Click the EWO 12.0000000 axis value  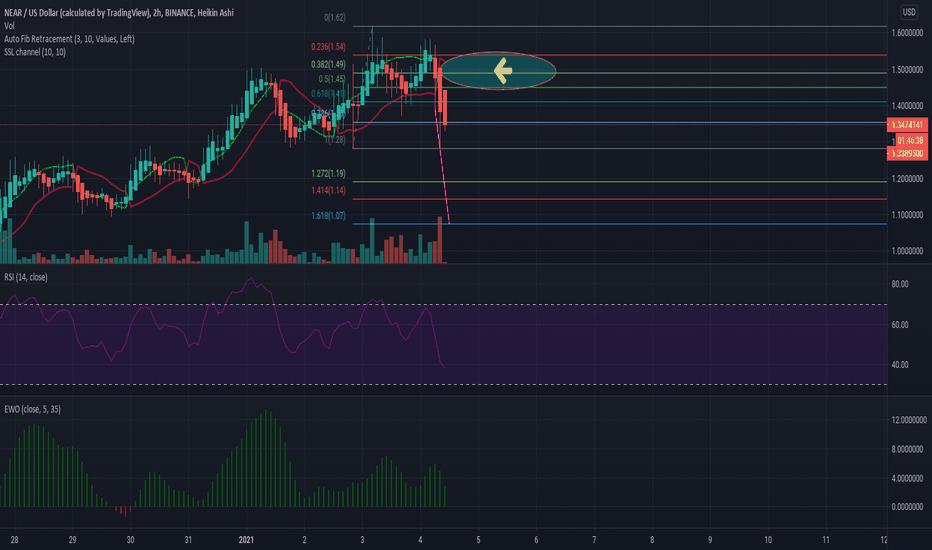(x=909, y=420)
